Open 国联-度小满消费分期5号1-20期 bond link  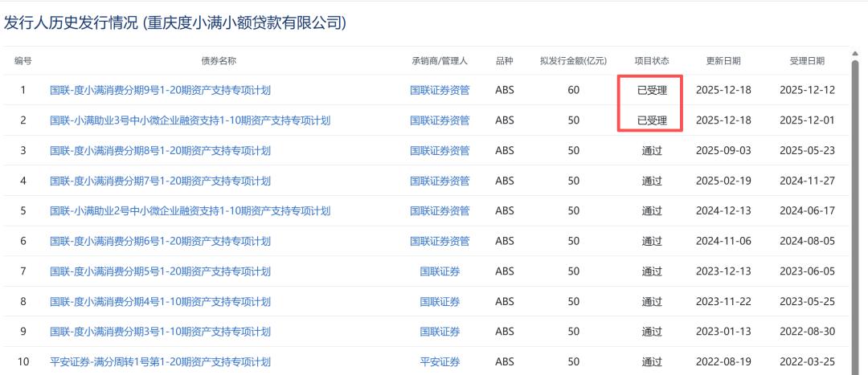point(160,271)
